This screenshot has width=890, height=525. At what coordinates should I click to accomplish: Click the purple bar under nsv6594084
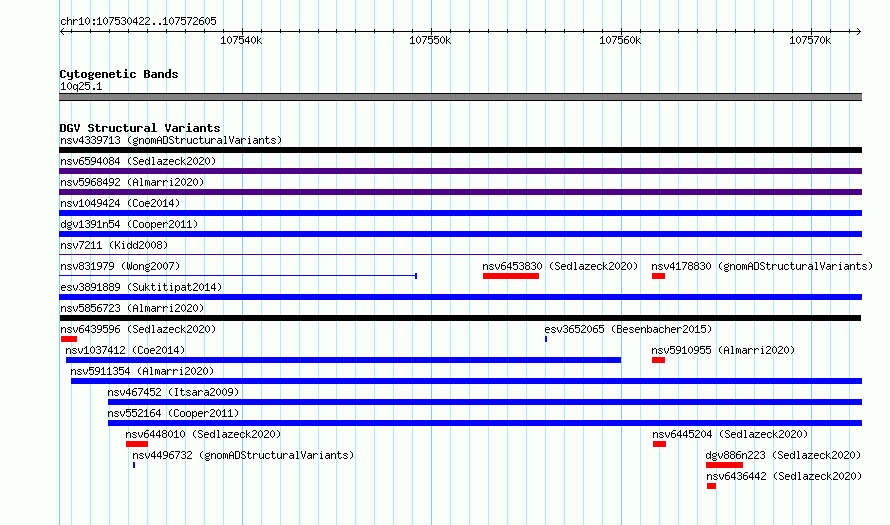coord(460,171)
